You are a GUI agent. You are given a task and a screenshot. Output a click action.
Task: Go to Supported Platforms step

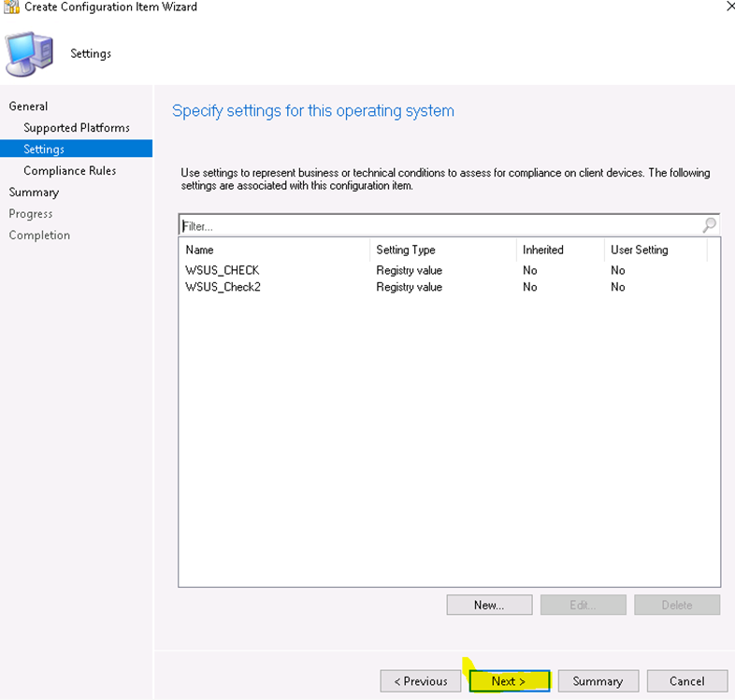pyautogui.click(x=77, y=128)
